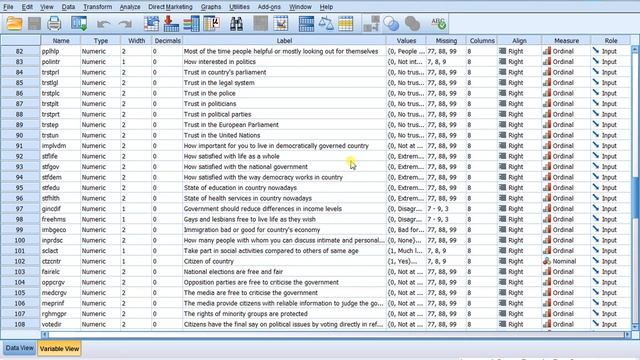Click the label 'Citizen of country'

[x=209, y=261]
